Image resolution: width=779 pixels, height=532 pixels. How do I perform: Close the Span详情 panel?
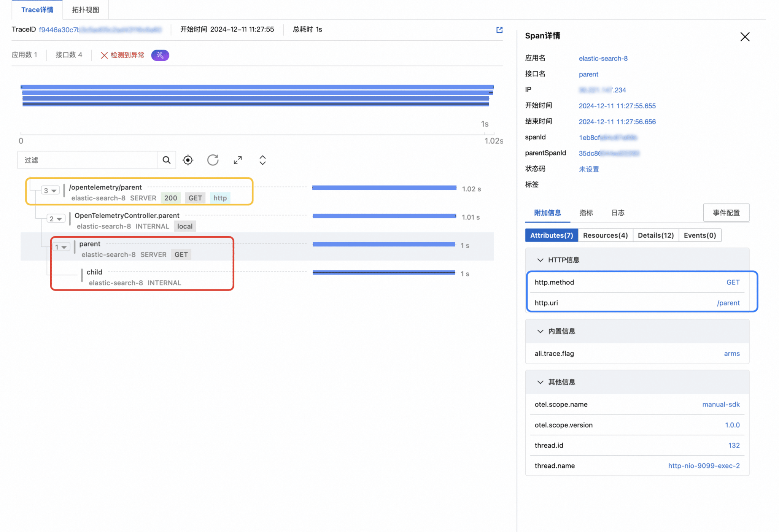(745, 37)
